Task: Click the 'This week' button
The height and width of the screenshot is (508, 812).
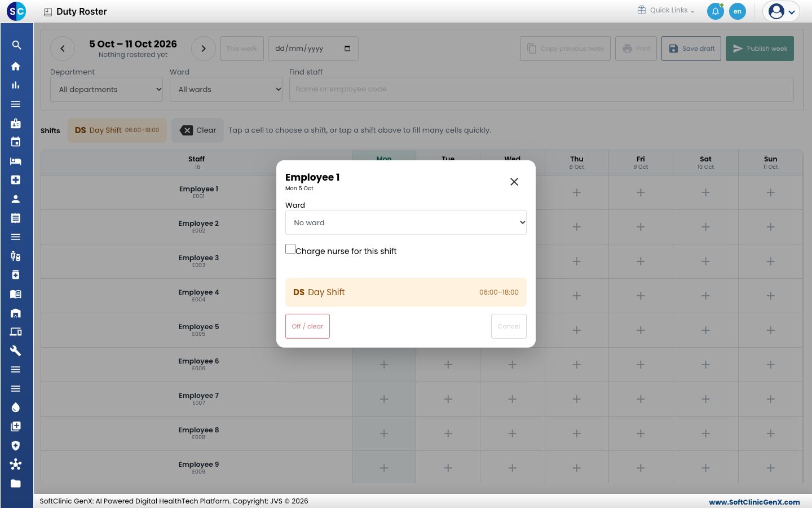Action: pos(242,49)
